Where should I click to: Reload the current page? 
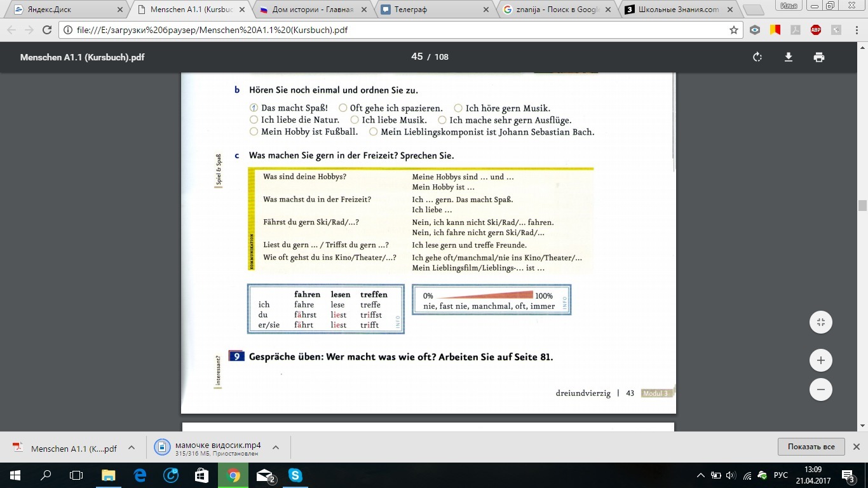pos(47,30)
